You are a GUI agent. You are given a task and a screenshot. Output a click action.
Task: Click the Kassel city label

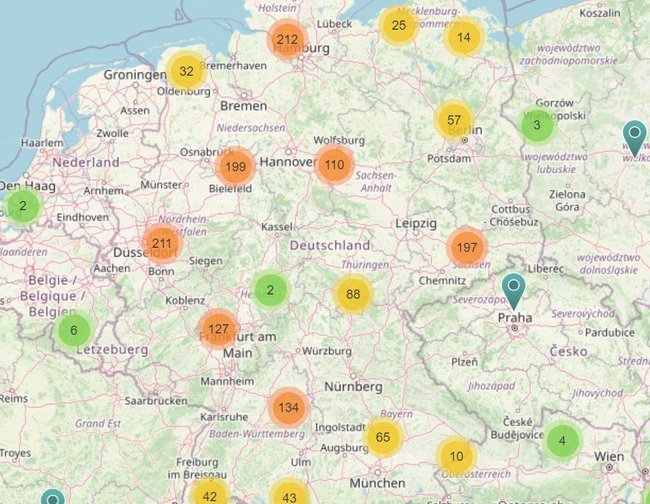pyautogui.click(x=277, y=227)
